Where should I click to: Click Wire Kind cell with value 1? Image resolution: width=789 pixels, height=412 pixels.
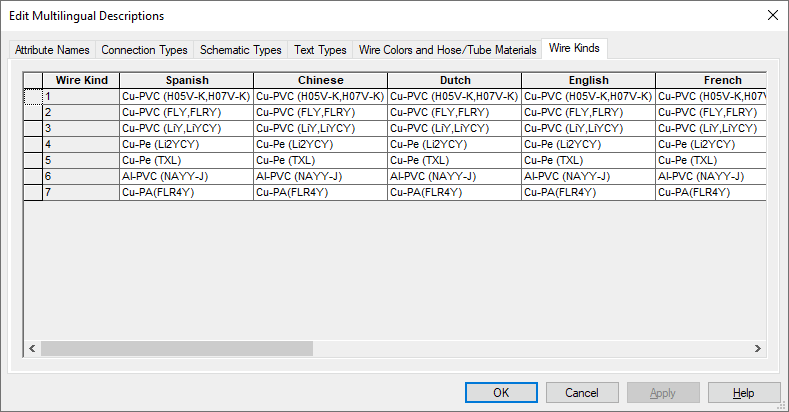point(81,97)
